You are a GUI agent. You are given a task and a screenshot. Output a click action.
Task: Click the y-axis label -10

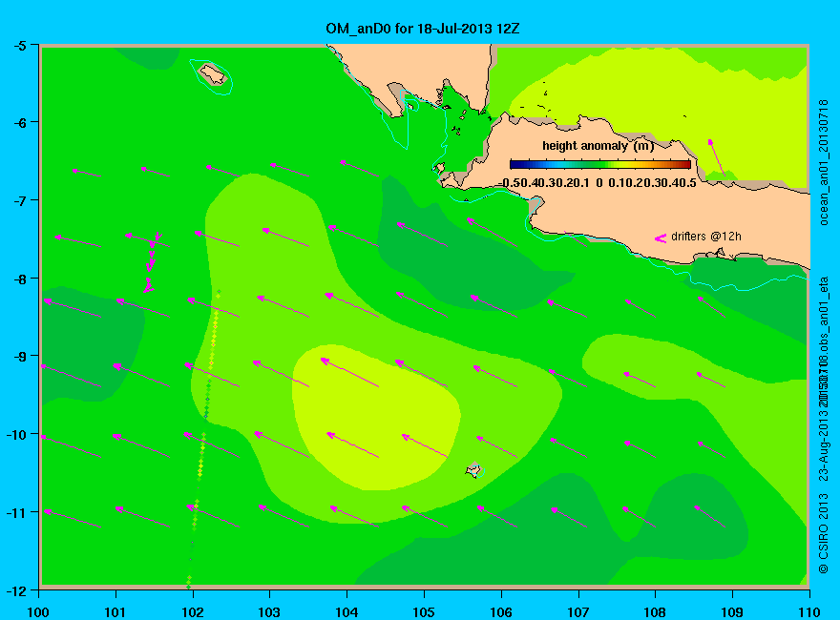tap(16, 434)
